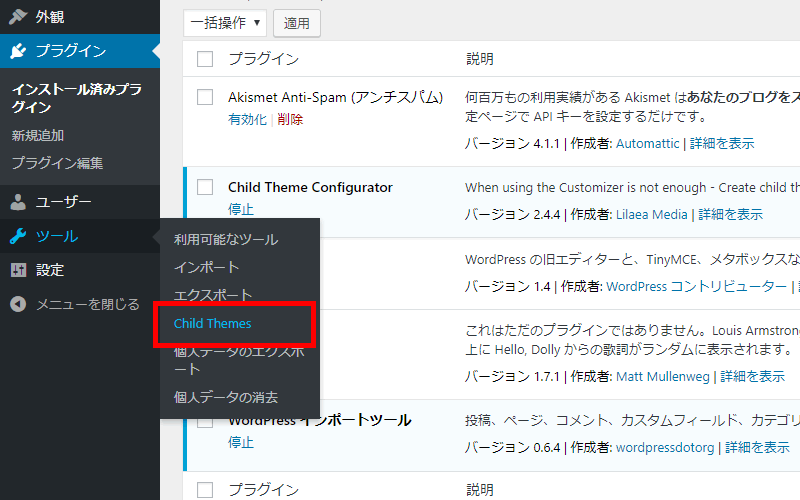Open 利用可能なツール submenu item
This screenshot has width=800, height=500.
click(226, 239)
